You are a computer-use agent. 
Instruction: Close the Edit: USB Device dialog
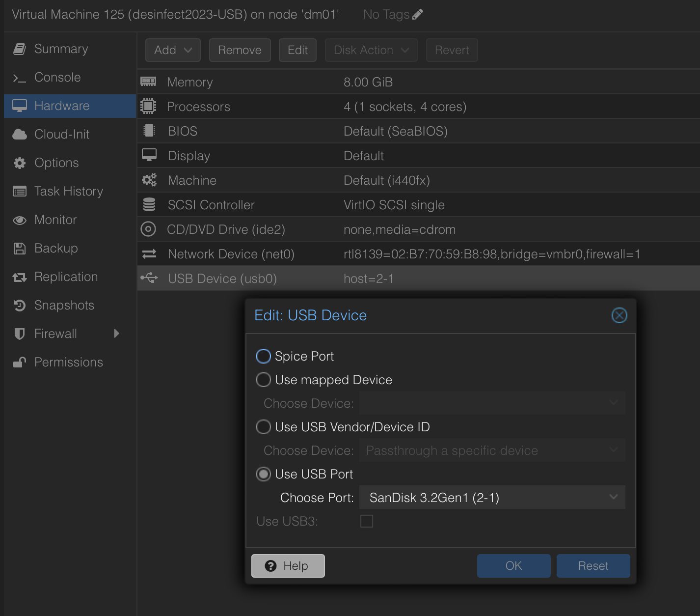pyautogui.click(x=619, y=315)
